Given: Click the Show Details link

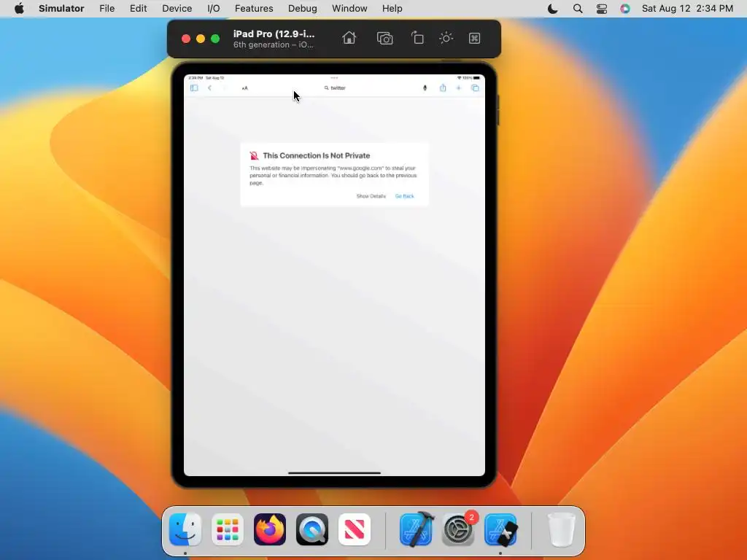Looking at the screenshot, I should tap(371, 196).
